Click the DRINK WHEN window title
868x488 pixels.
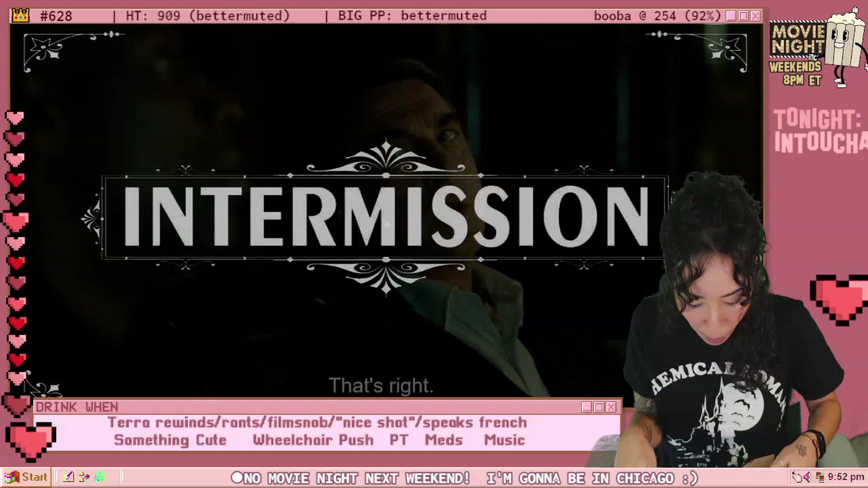click(x=77, y=407)
